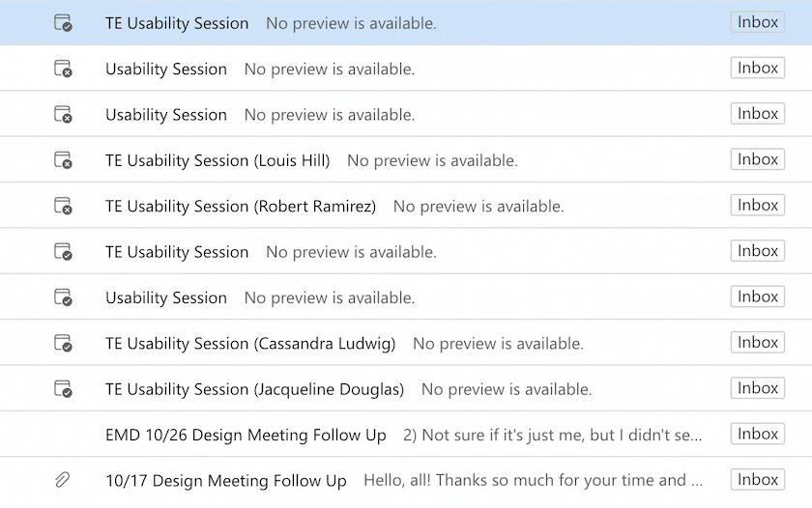Open the 10/17 Design Meeting Follow Up email
Viewport: 812px width, 508px height.
[225, 481]
